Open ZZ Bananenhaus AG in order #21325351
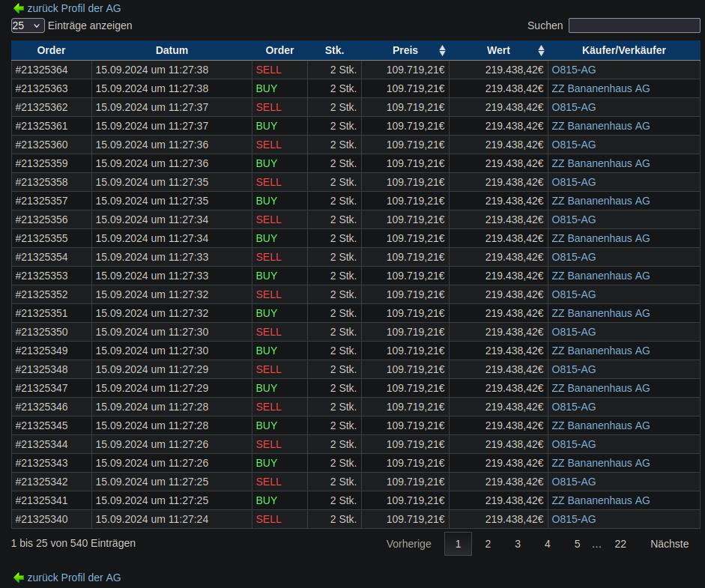The width and height of the screenshot is (705, 588). [601, 313]
